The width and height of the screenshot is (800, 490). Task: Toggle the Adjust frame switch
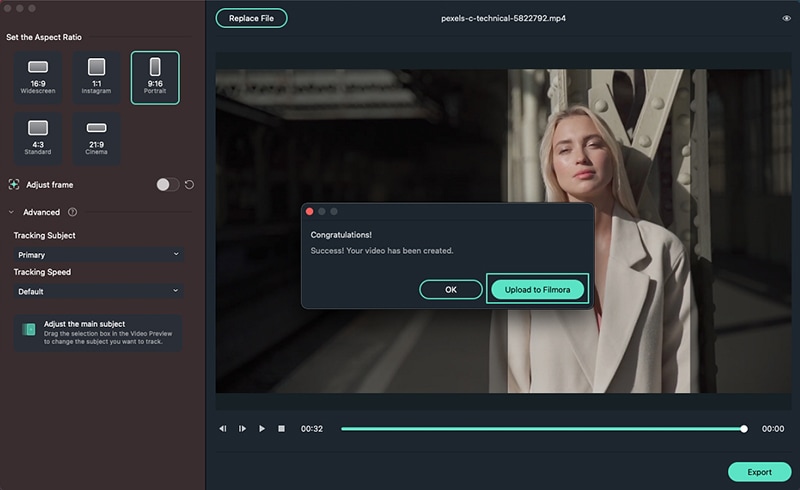click(x=168, y=185)
